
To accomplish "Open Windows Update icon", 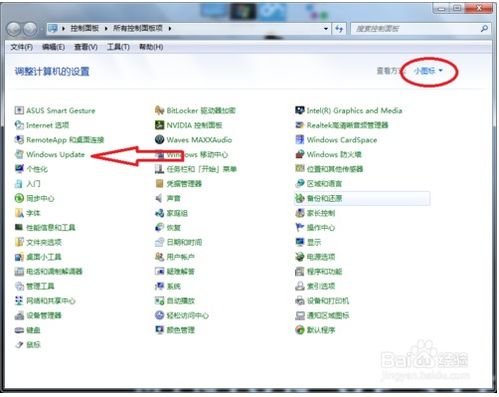I will 19,154.
